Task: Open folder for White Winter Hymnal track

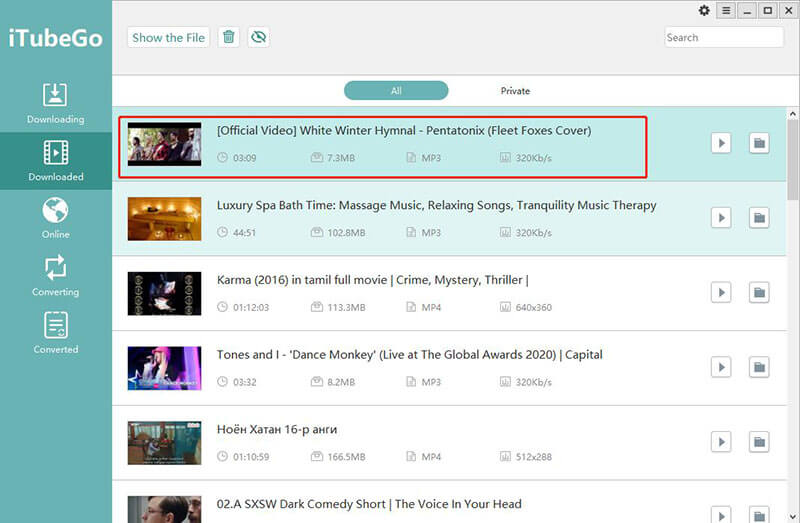Action: pyautogui.click(x=759, y=143)
